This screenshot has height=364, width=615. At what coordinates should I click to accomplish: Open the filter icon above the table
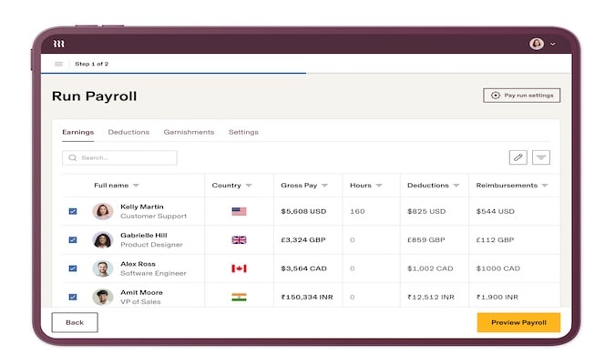click(541, 157)
